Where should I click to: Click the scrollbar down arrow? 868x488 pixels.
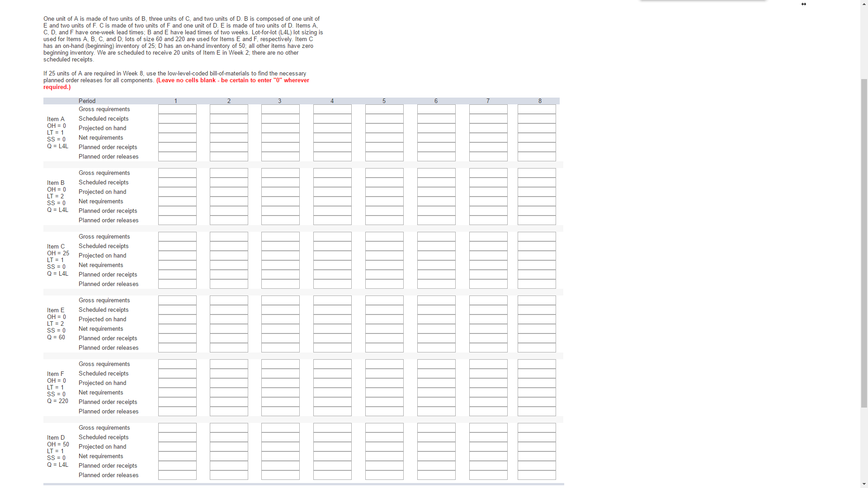pos(864,484)
